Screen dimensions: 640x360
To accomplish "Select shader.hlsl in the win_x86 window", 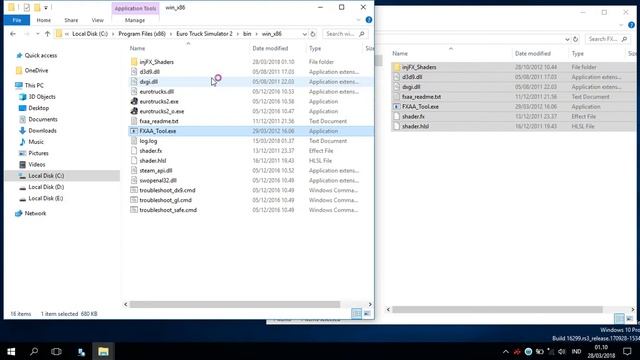I will point(153,160).
